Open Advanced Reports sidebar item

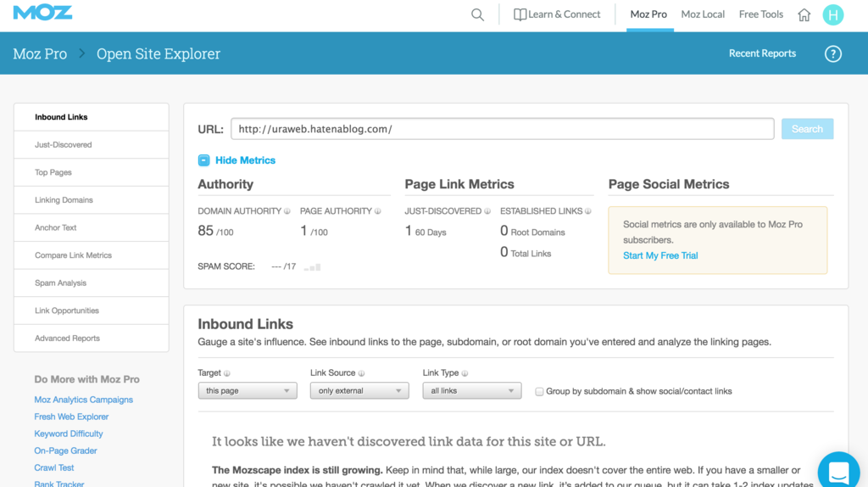coord(92,338)
